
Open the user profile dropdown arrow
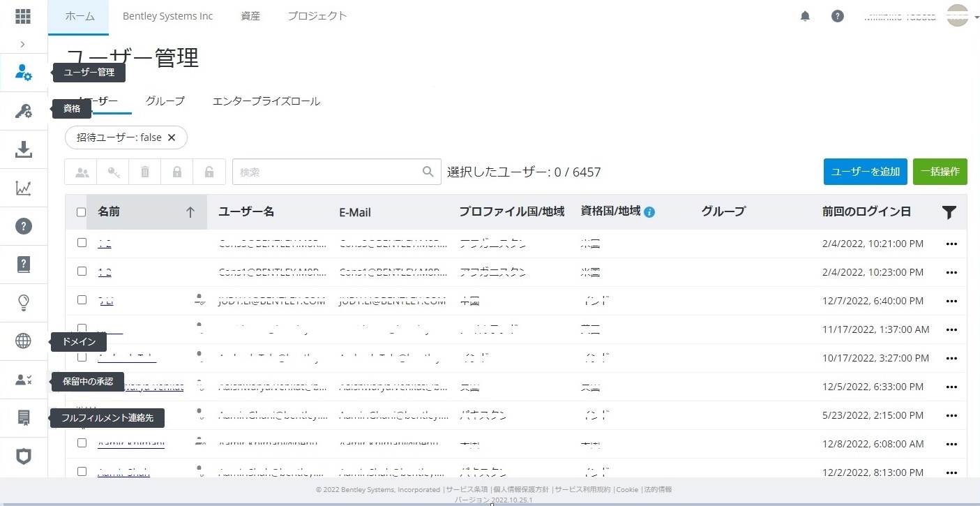(x=974, y=16)
